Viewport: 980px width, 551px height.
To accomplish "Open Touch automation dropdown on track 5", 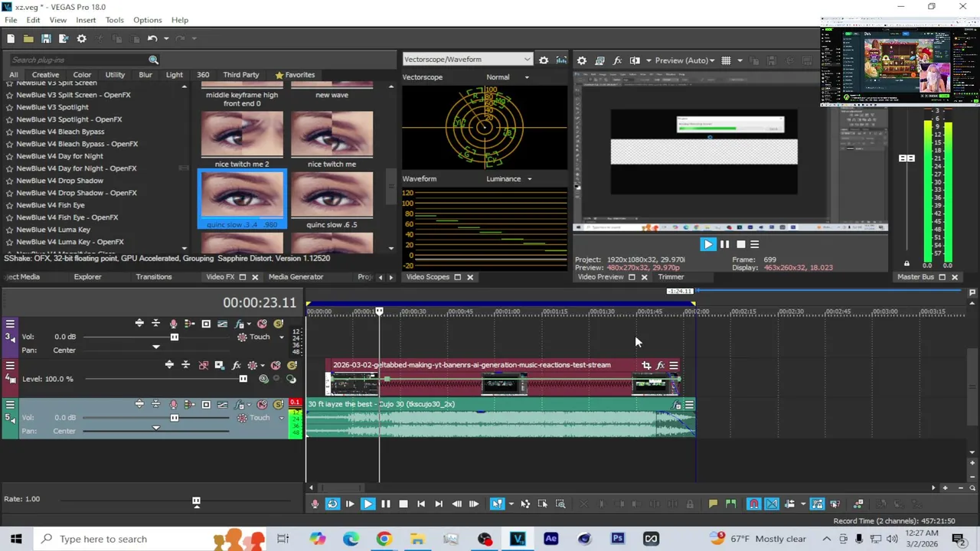I will (282, 418).
